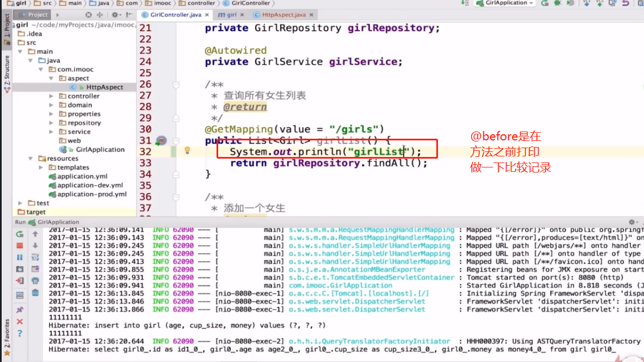Move up the stack trace arrow
This screenshot has width=644, height=362.
click(x=35, y=234)
